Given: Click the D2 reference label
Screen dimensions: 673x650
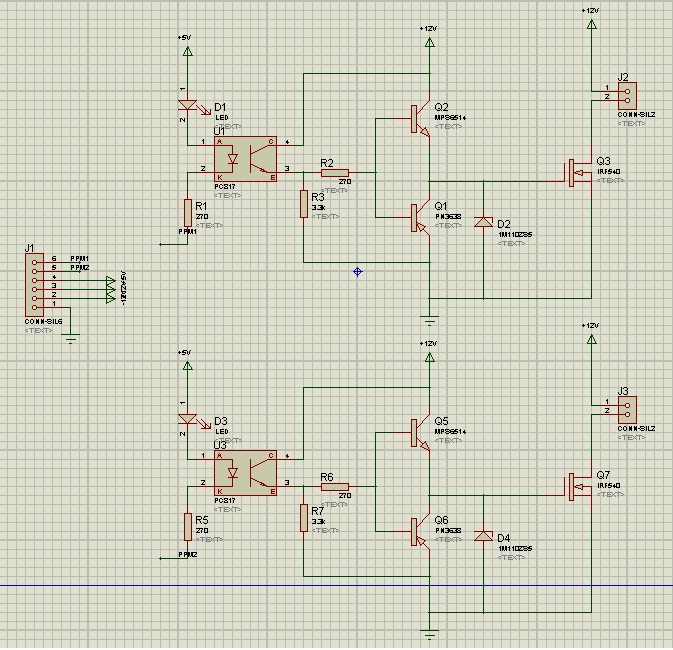Looking at the screenshot, I should [504, 224].
